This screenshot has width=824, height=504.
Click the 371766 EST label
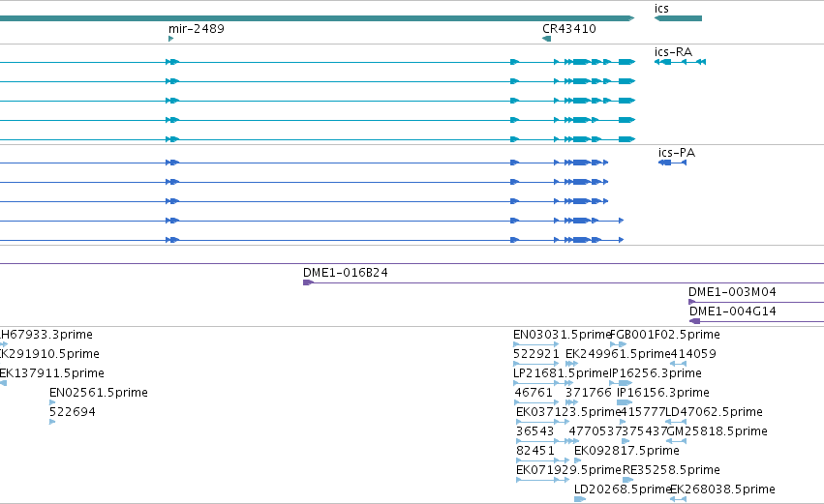tap(589, 393)
